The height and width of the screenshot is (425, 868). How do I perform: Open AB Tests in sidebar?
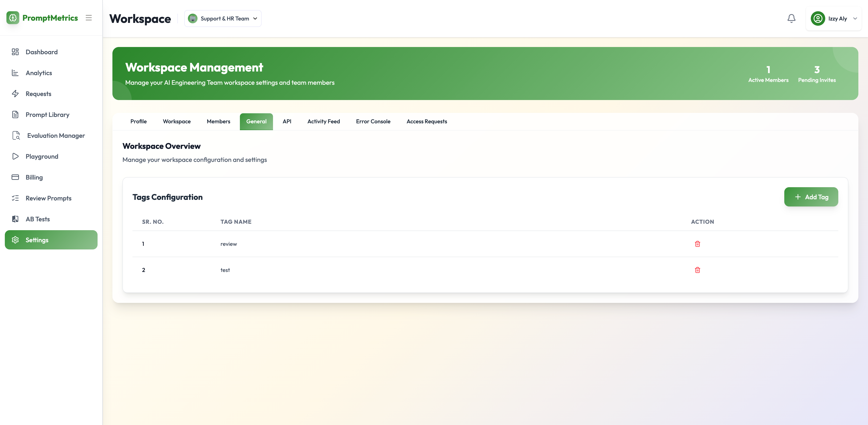tap(37, 219)
